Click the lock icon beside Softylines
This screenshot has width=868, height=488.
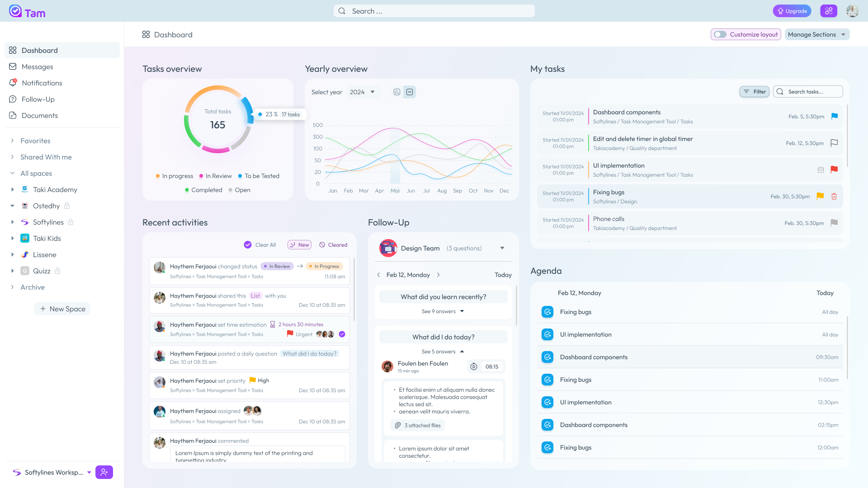tap(71, 222)
